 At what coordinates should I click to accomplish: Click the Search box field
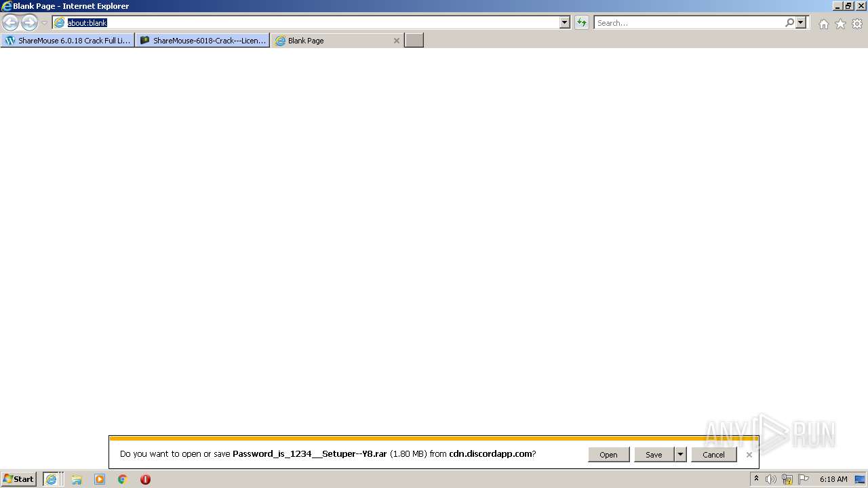pos(689,22)
